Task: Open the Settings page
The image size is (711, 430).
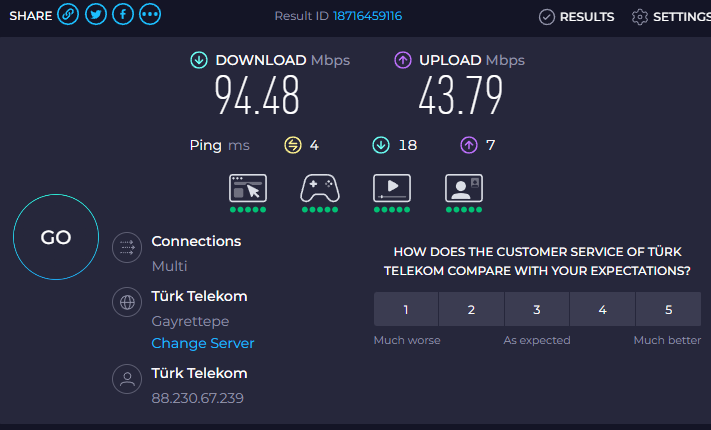Action: [x=670, y=16]
